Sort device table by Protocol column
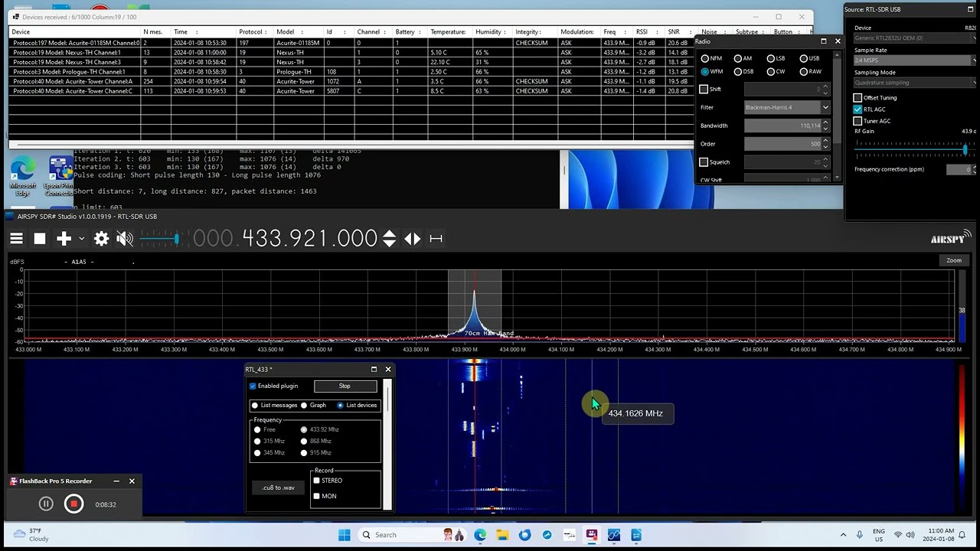This screenshot has width=980, height=551. tap(253, 32)
